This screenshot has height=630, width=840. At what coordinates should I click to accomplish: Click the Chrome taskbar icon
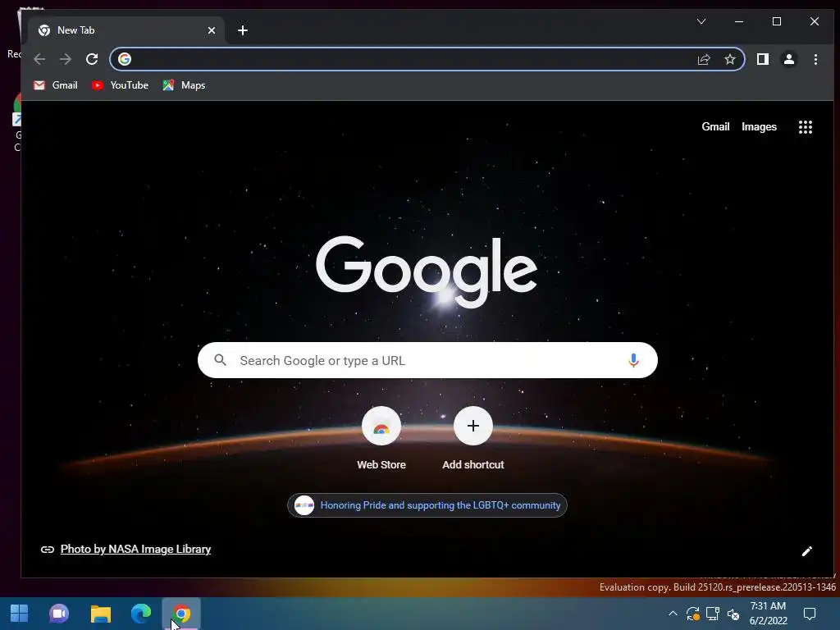(x=181, y=614)
